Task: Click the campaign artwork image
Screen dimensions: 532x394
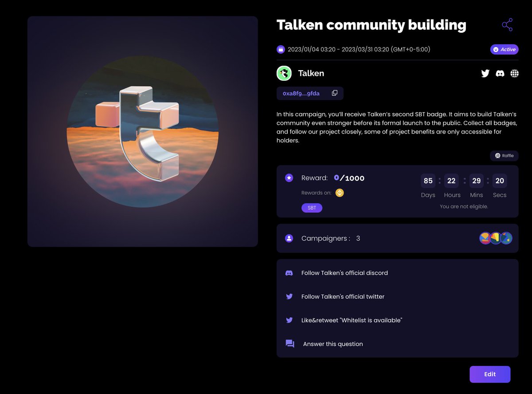Action: point(142,131)
